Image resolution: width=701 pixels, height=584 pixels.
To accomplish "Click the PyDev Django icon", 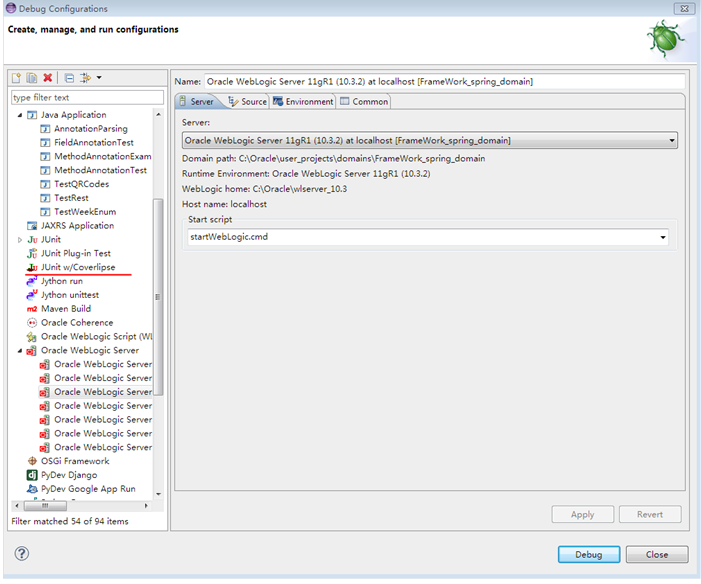I will click(32, 475).
